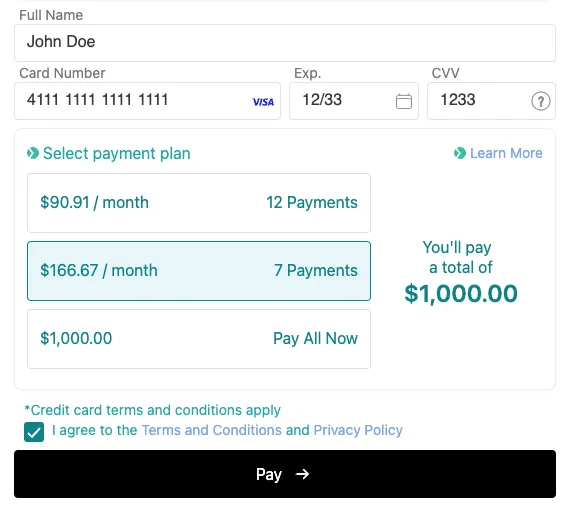This screenshot has width=580, height=509.
Task: Click the logo icon next to Learn More
Action: [460, 153]
